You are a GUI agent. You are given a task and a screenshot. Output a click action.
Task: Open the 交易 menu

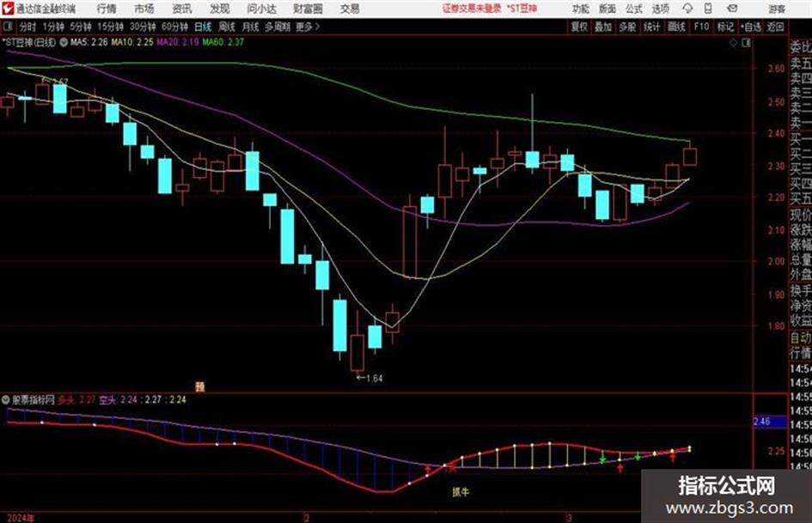tap(350, 9)
